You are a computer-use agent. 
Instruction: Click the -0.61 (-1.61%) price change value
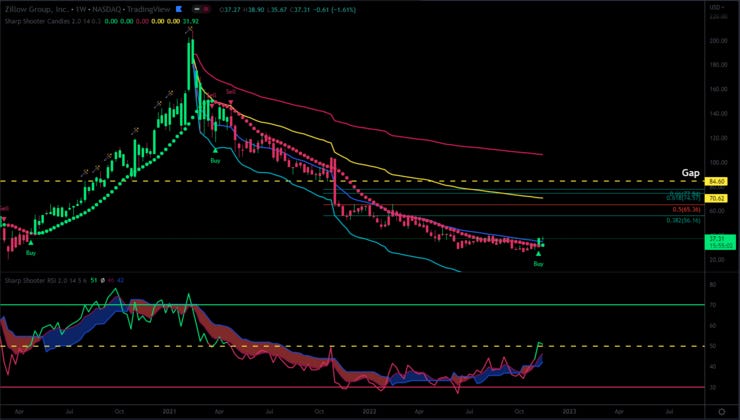point(336,9)
